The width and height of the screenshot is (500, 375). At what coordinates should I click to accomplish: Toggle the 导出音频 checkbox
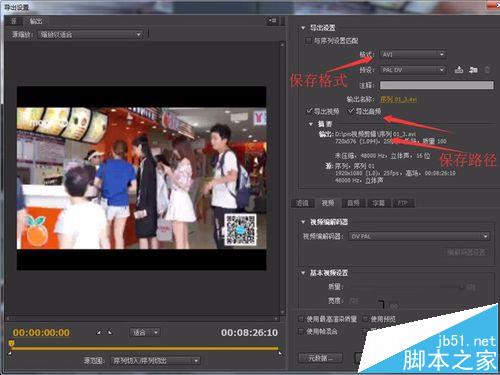pos(350,111)
